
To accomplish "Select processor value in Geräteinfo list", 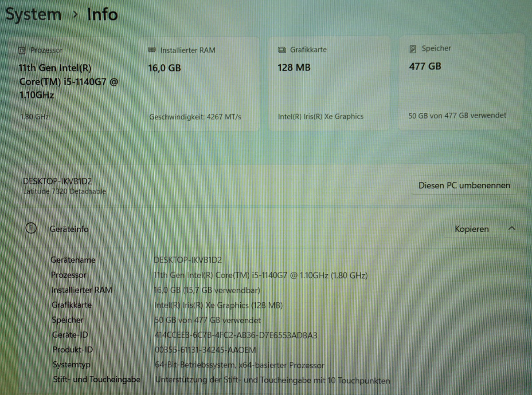I will 261,275.
